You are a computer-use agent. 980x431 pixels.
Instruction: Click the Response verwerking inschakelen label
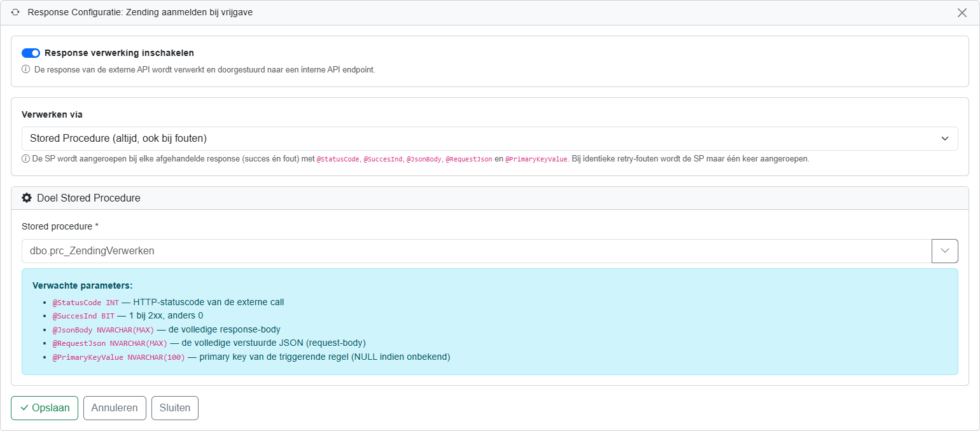pyautogui.click(x=119, y=53)
